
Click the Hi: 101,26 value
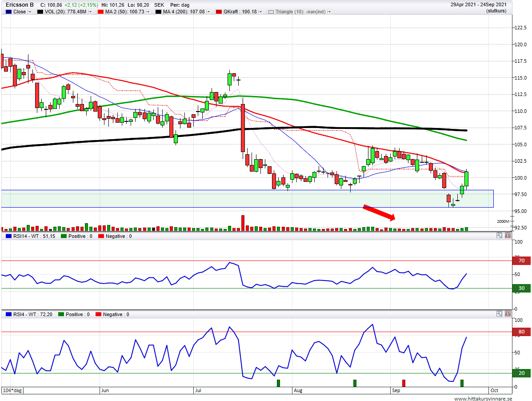(113, 5)
